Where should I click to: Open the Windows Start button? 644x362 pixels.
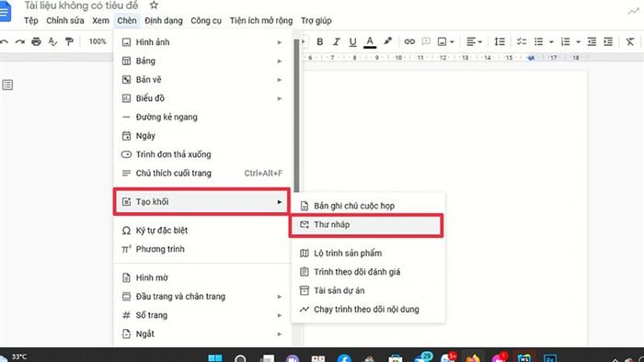(x=214, y=357)
